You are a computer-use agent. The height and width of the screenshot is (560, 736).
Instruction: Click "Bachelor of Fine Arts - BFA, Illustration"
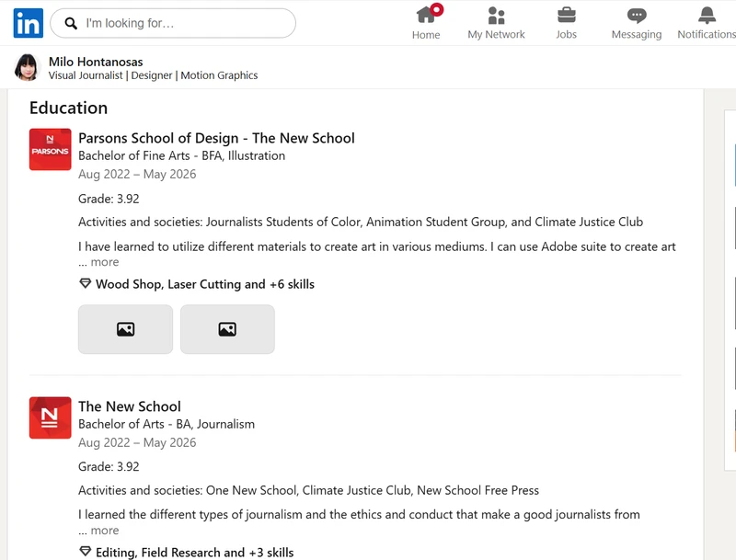[x=181, y=155]
